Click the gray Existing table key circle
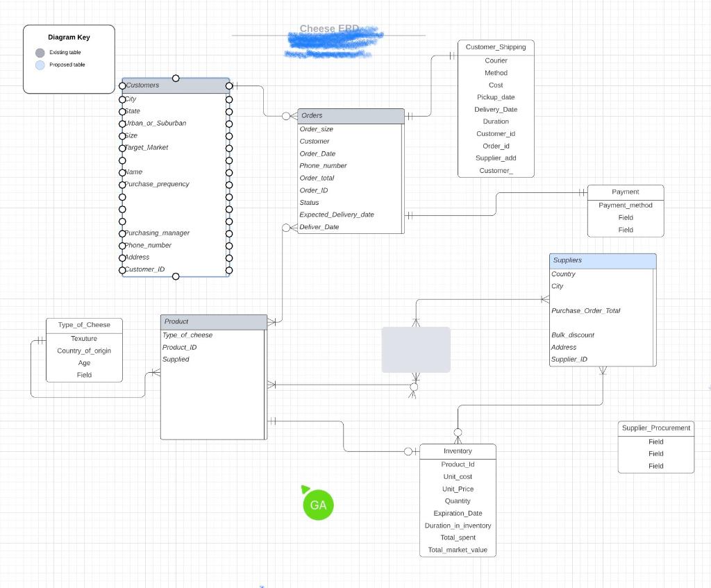 (x=40, y=52)
